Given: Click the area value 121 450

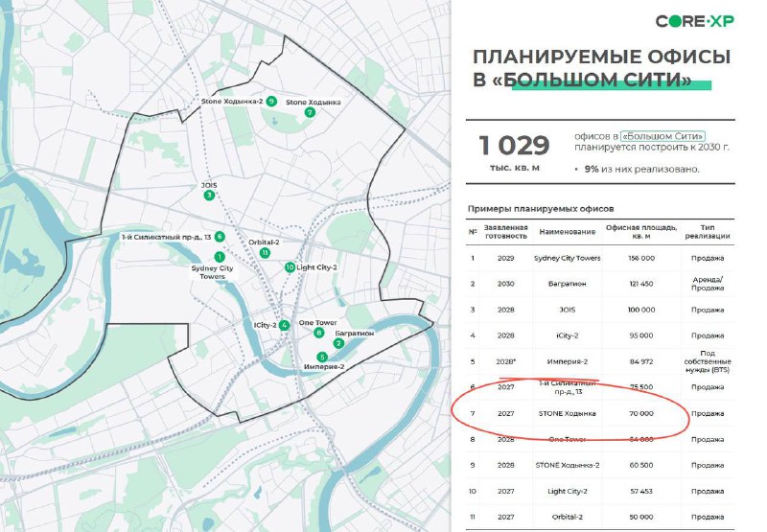Looking at the screenshot, I should click(x=641, y=284).
